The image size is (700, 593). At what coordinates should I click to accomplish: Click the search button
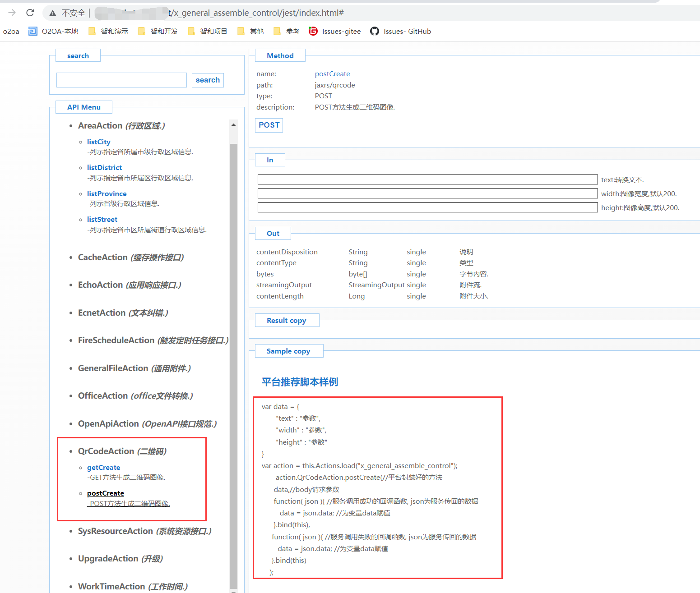tap(208, 80)
